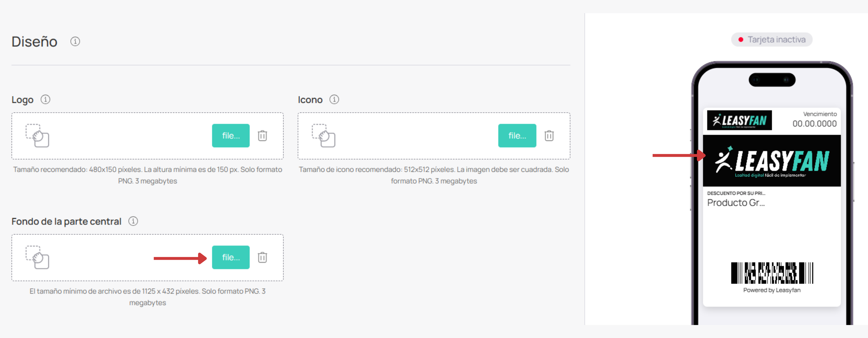Click the info icon next to Diseño
Image resolution: width=868 pixels, height=338 pixels.
(x=75, y=42)
